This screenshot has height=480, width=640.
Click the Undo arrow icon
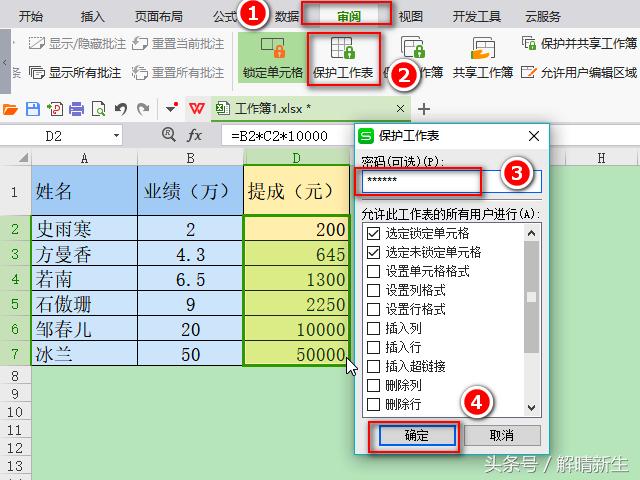tap(121, 109)
